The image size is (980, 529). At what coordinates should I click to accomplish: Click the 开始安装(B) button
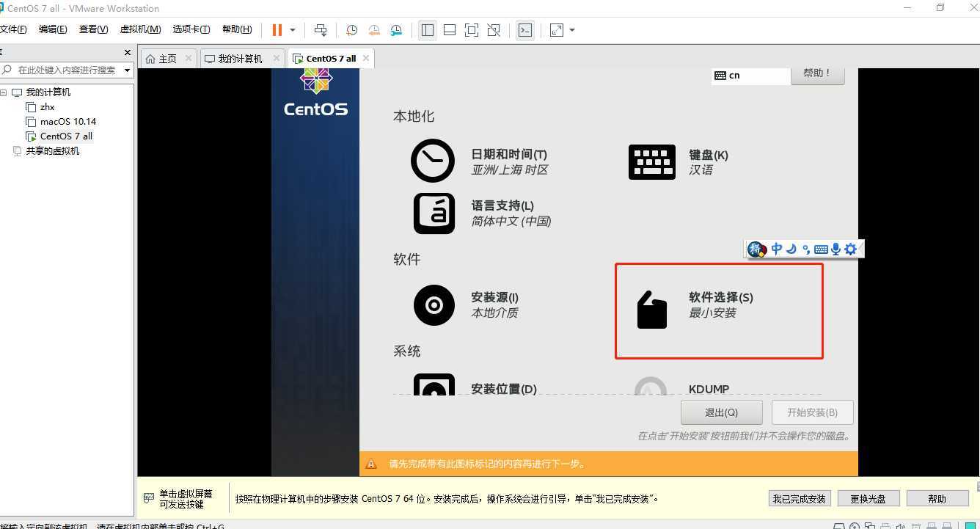(x=813, y=412)
